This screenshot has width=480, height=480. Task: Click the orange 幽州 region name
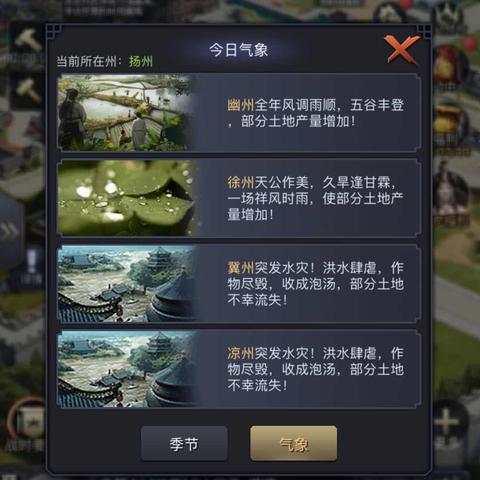[x=240, y=105]
